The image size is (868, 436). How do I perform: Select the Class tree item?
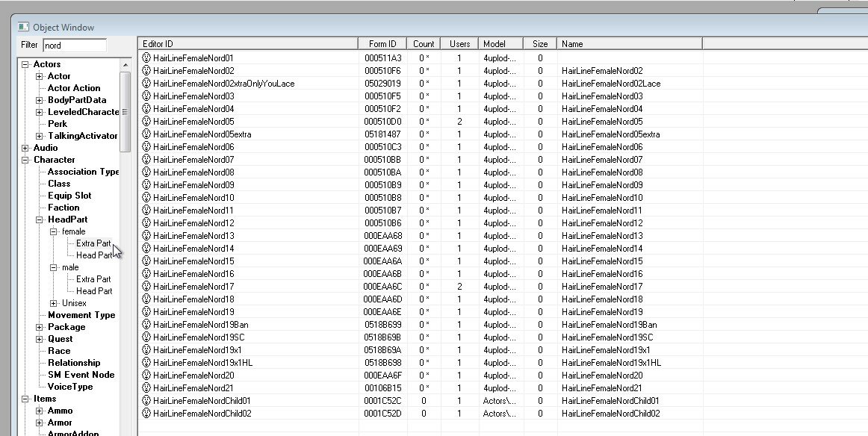click(x=59, y=184)
